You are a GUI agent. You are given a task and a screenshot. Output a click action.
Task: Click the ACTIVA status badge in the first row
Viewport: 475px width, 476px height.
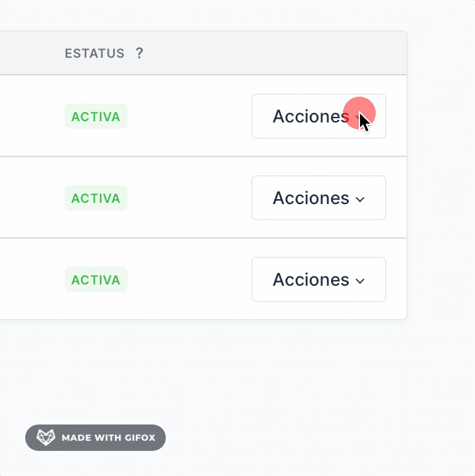coord(96,117)
